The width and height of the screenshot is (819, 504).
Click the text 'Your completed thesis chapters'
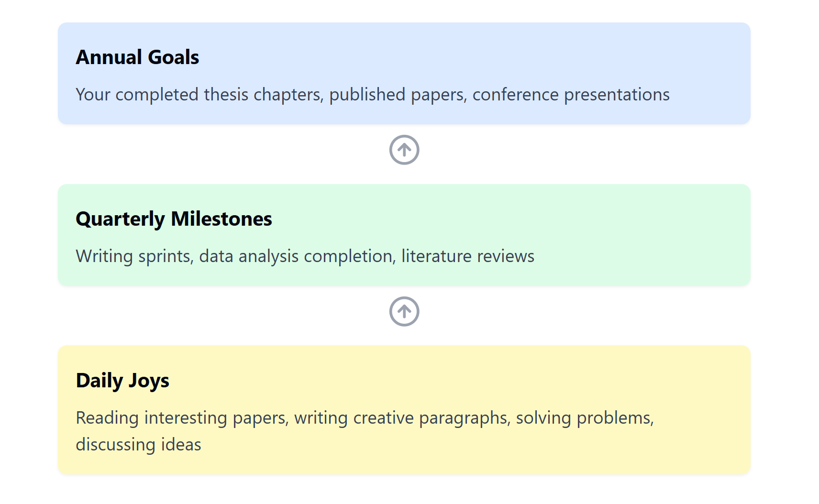(x=198, y=95)
